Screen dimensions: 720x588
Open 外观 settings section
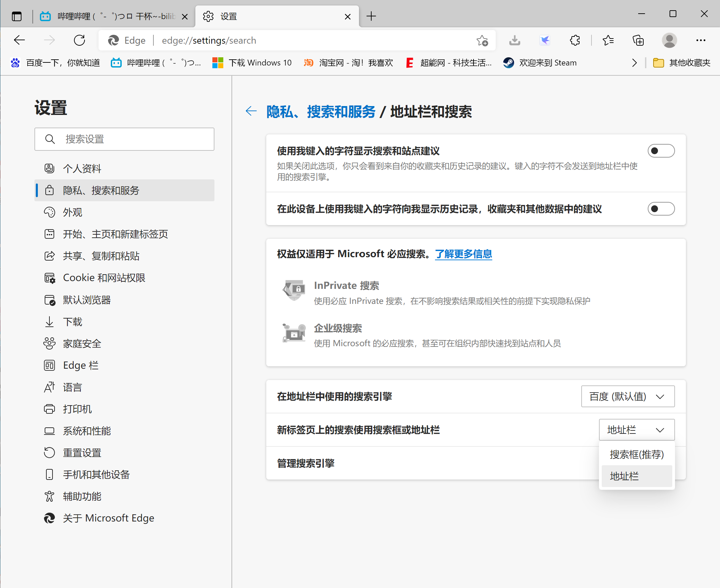click(x=124, y=212)
